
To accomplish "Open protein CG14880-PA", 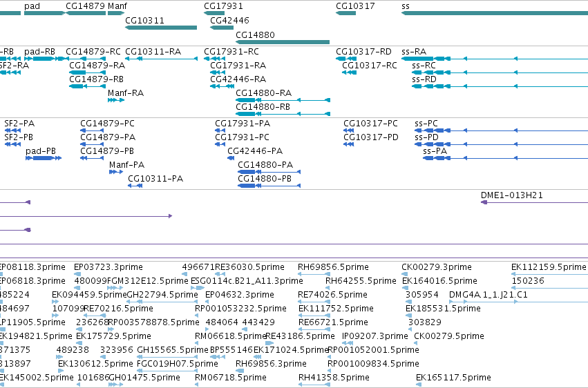I will (265, 165).
